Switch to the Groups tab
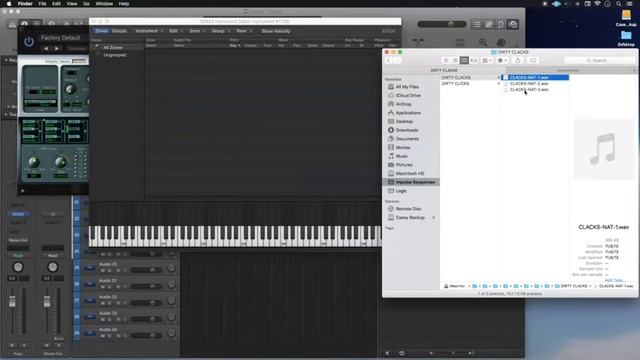Viewport: 640px width, 360px height. click(119, 31)
